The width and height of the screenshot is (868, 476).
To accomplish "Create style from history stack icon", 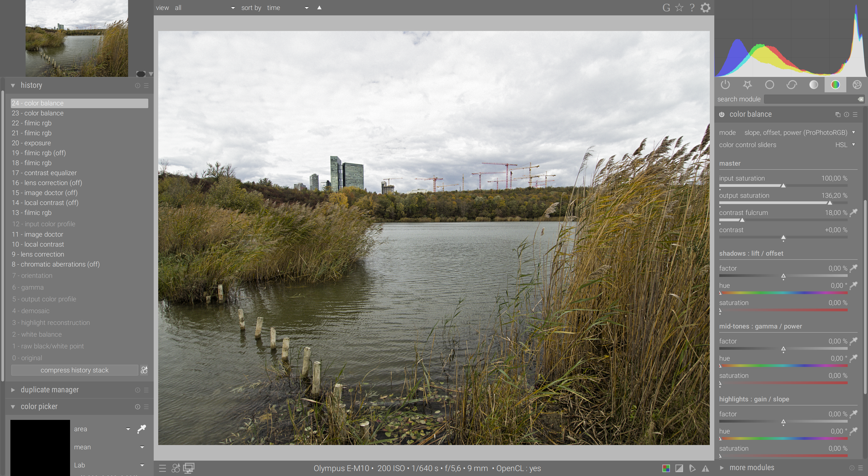I will click(x=144, y=370).
